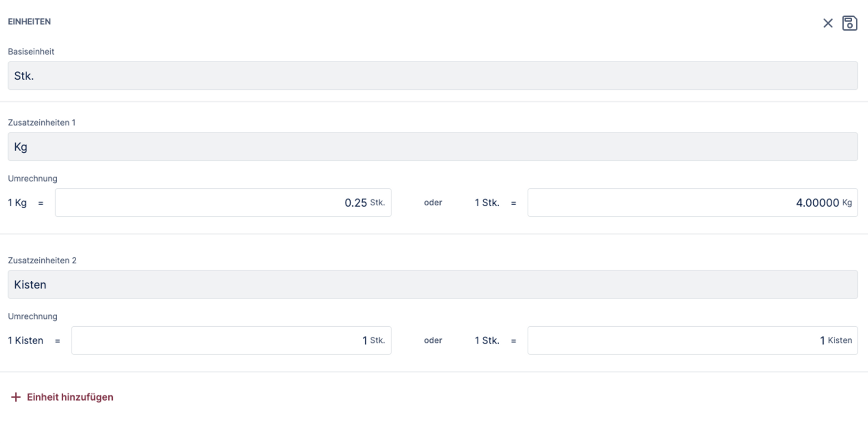Click the Zusatzeinheiten 2 label
The width and height of the screenshot is (868, 443).
point(42,260)
